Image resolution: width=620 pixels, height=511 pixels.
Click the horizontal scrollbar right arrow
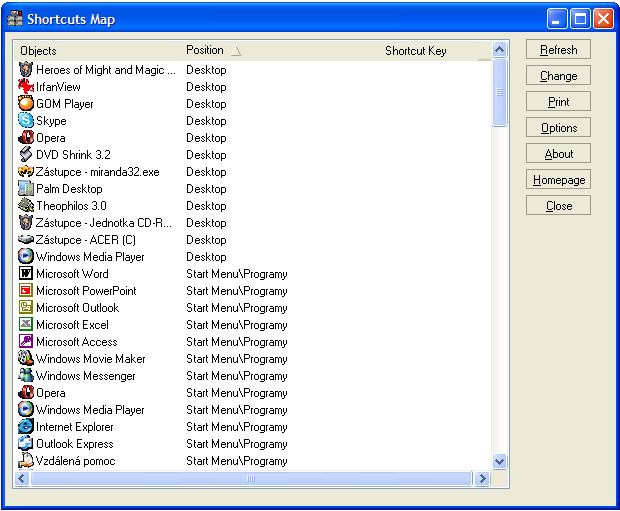click(482, 479)
